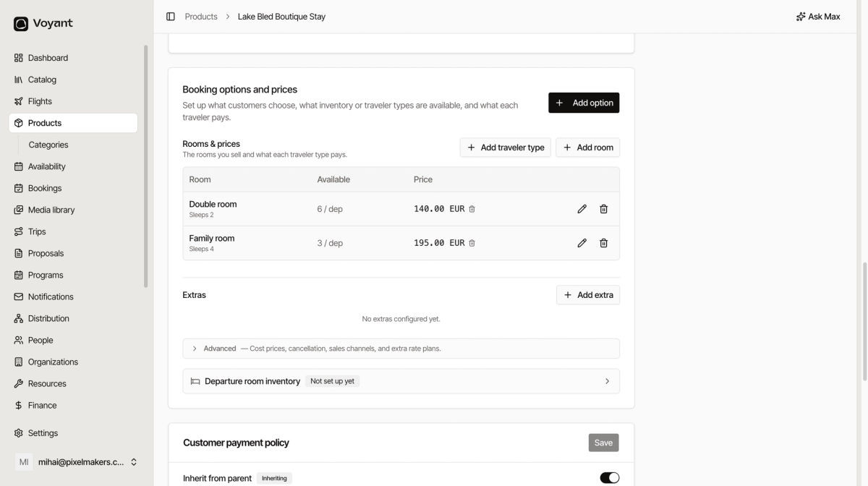Toggle Inherit from parent switch
Viewport: 868px width, 486px height.
coord(610,478)
